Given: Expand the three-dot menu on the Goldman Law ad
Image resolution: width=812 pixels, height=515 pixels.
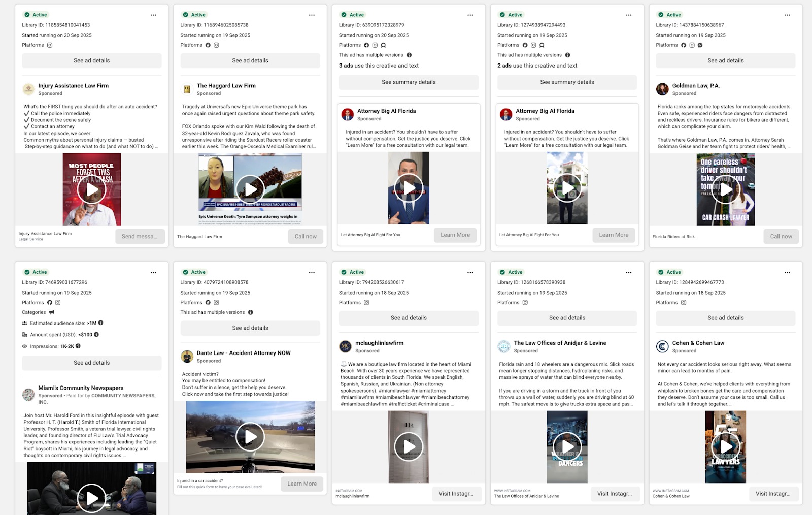Looking at the screenshot, I should [787, 15].
